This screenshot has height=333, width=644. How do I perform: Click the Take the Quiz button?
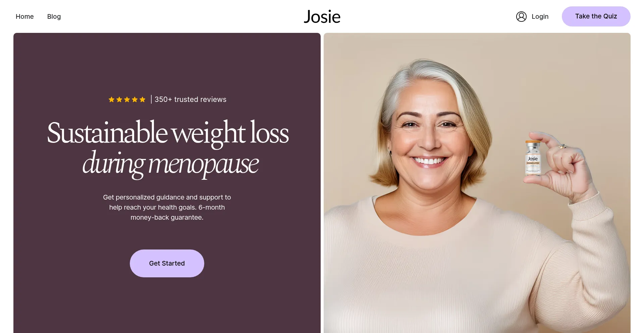click(596, 16)
